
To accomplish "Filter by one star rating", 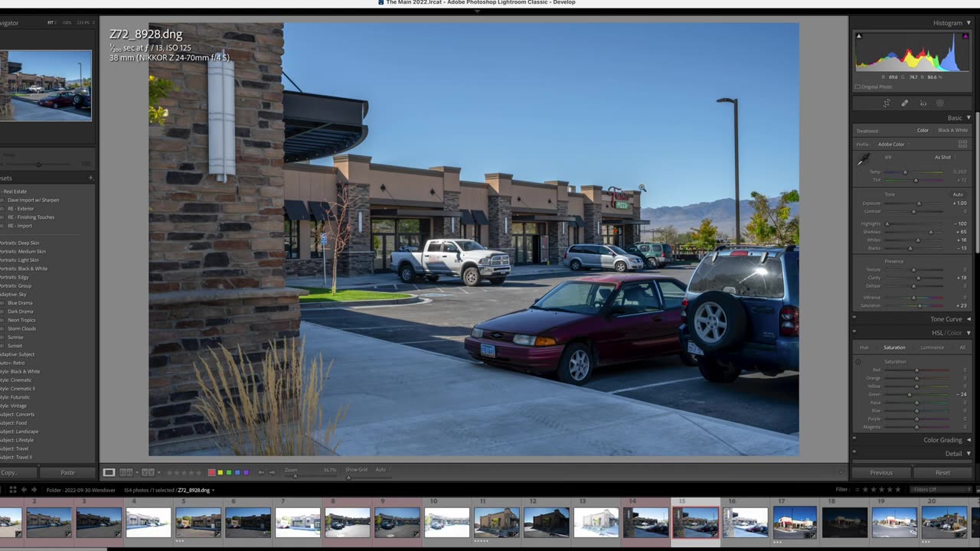I will [866, 490].
